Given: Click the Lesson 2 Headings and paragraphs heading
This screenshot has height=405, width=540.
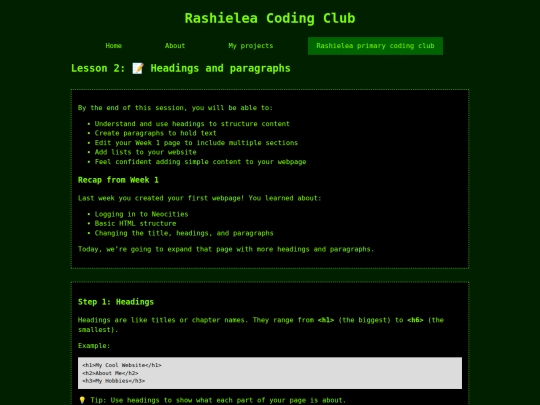Looking at the screenshot, I should [181, 68].
